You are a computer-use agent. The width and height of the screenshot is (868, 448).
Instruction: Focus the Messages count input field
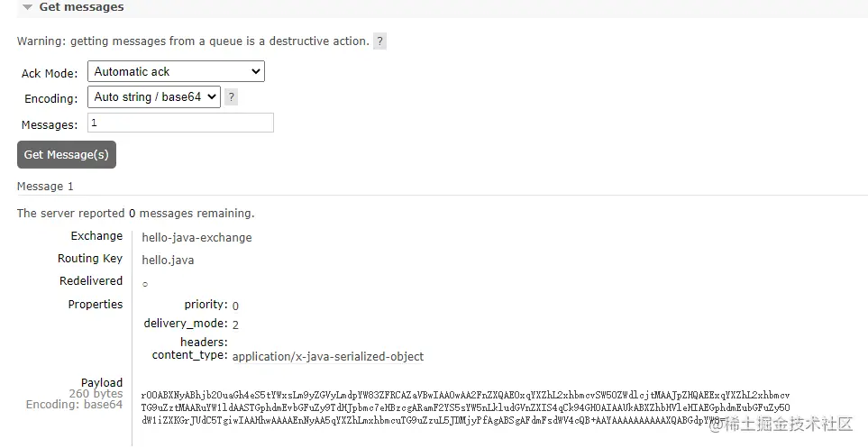[x=180, y=123]
